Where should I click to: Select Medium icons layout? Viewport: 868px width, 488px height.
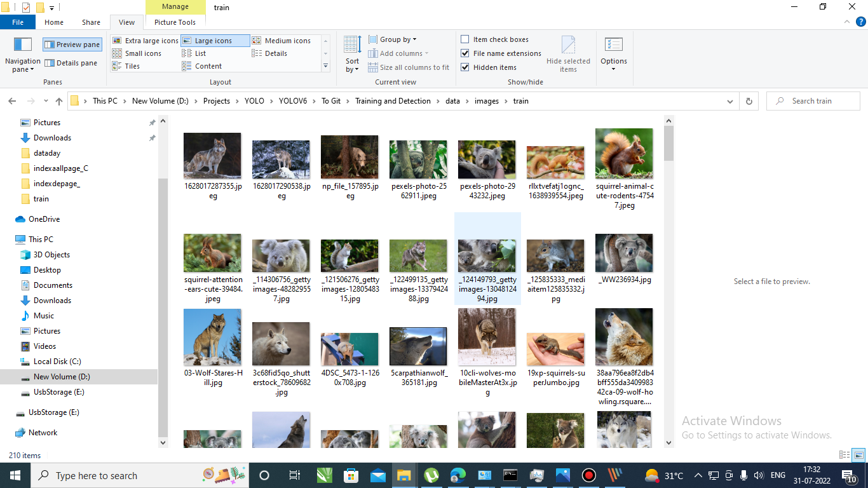281,41
